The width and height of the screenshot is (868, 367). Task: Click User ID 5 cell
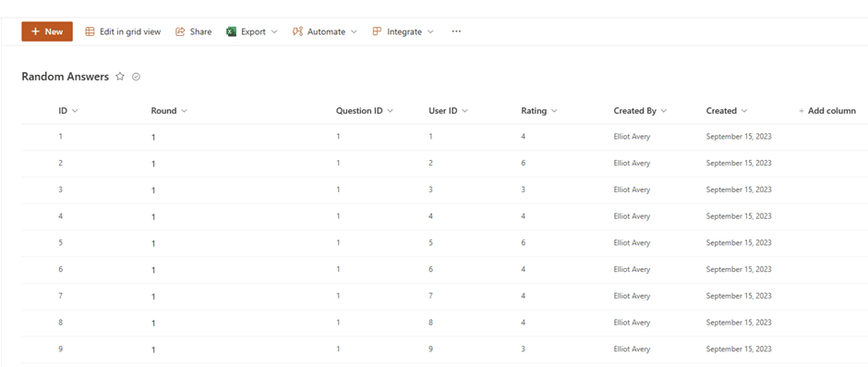pos(430,243)
